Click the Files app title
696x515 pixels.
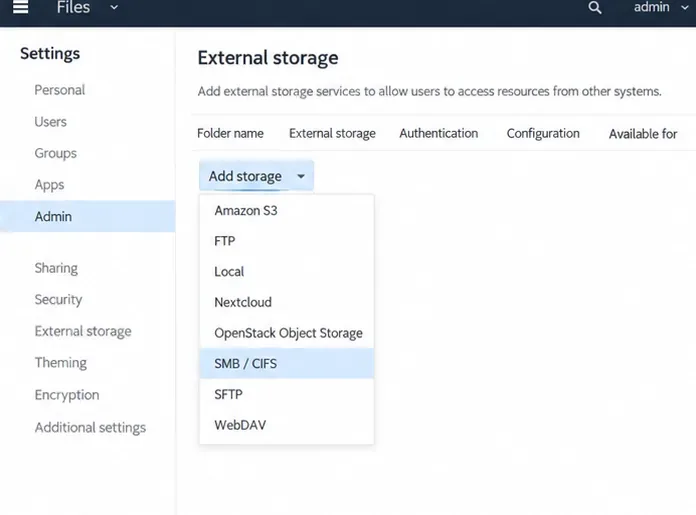click(73, 7)
